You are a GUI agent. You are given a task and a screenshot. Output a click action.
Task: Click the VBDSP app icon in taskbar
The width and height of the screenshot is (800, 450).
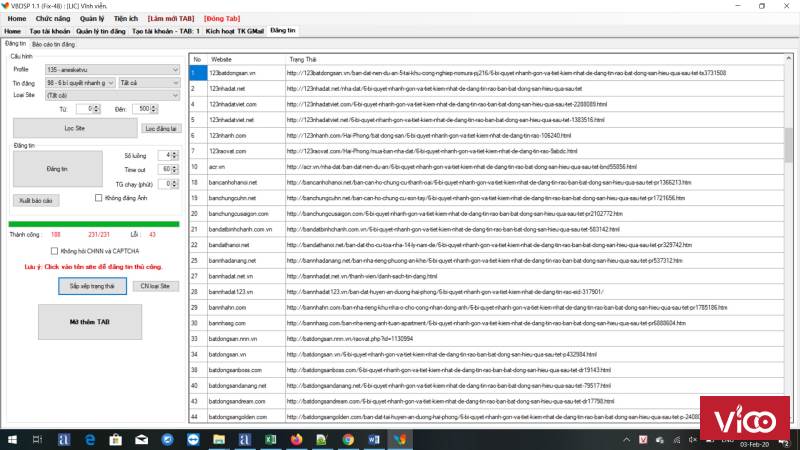pos(399,439)
